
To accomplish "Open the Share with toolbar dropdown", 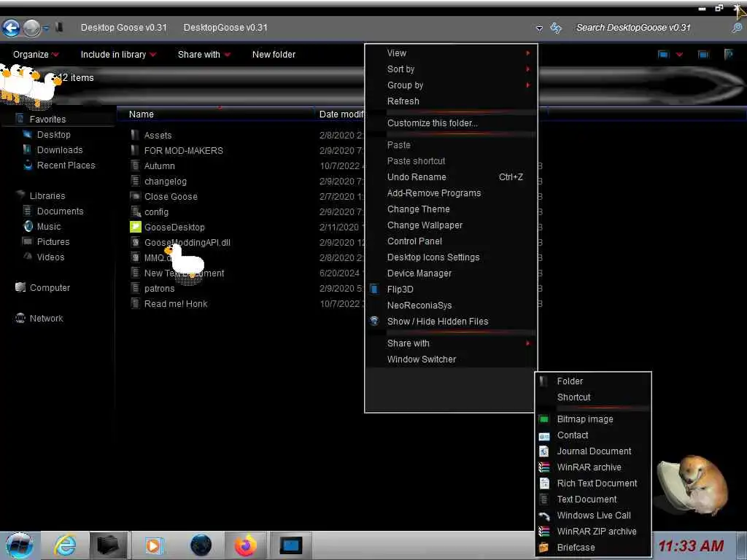I will click(204, 54).
